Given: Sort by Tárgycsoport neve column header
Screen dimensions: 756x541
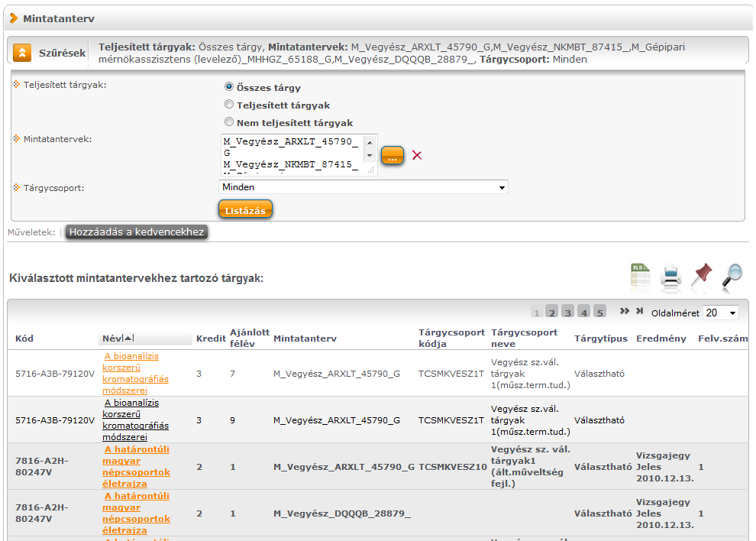Looking at the screenshot, I should (524, 338).
